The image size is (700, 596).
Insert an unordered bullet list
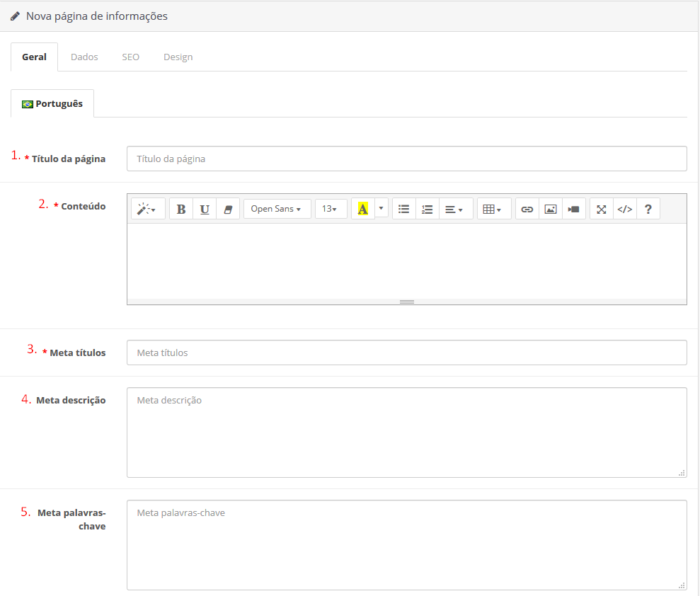point(404,210)
